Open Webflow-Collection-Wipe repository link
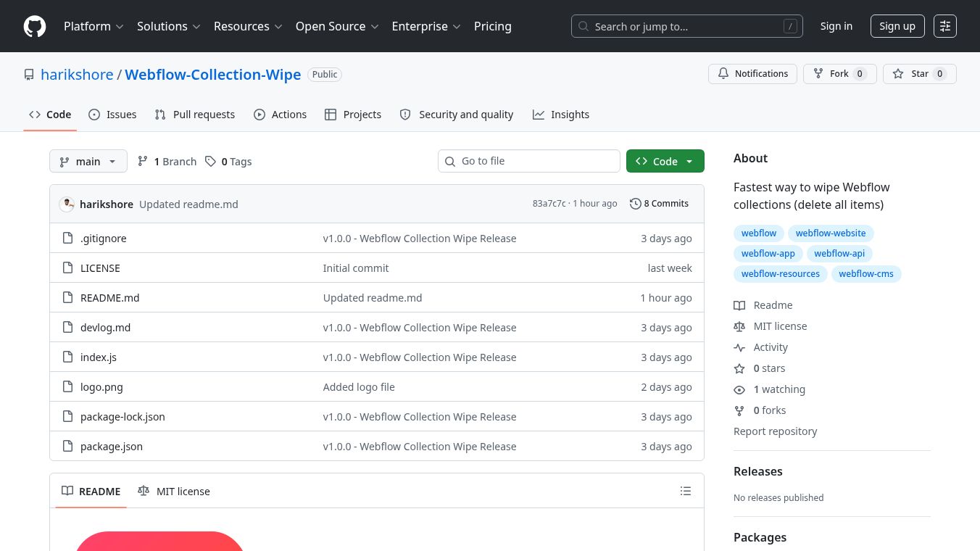Viewport: 980px width, 551px height. [213, 75]
